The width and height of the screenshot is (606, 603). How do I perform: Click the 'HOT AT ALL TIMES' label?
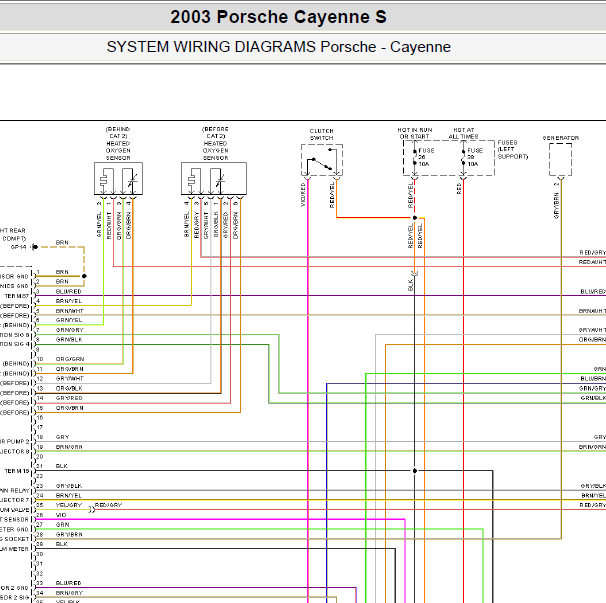pyautogui.click(x=463, y=133)
